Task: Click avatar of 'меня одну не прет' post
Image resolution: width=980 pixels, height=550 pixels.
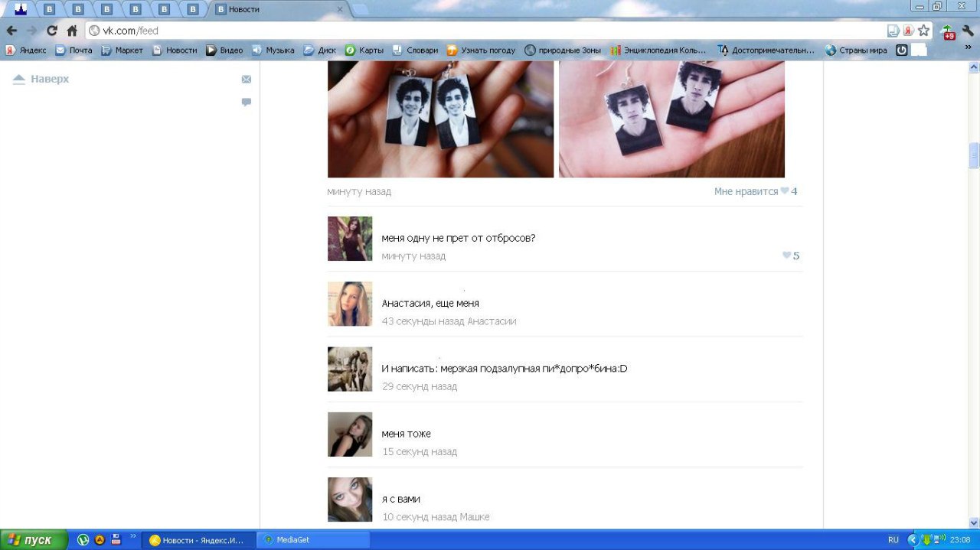Action: pyautogui.click(x=350, y=239)
